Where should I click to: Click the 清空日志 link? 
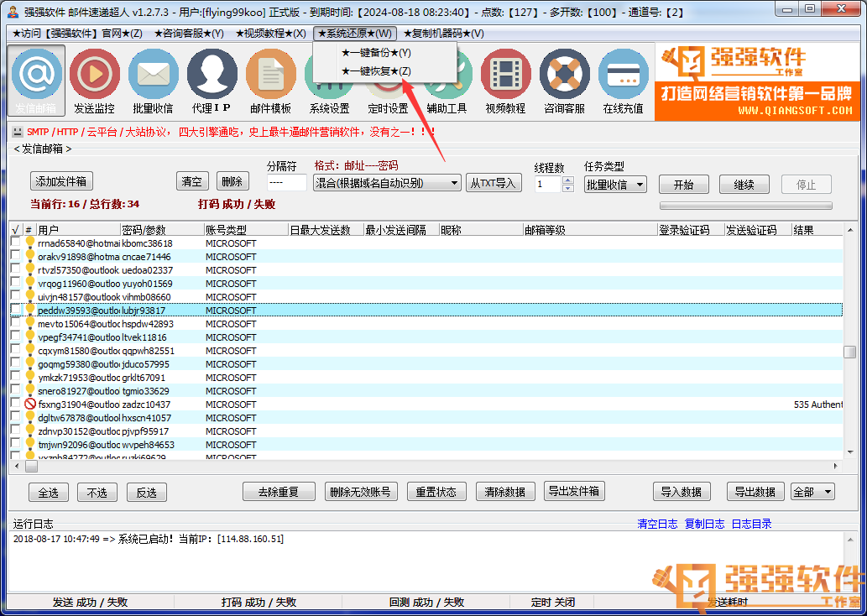(657, 524)
